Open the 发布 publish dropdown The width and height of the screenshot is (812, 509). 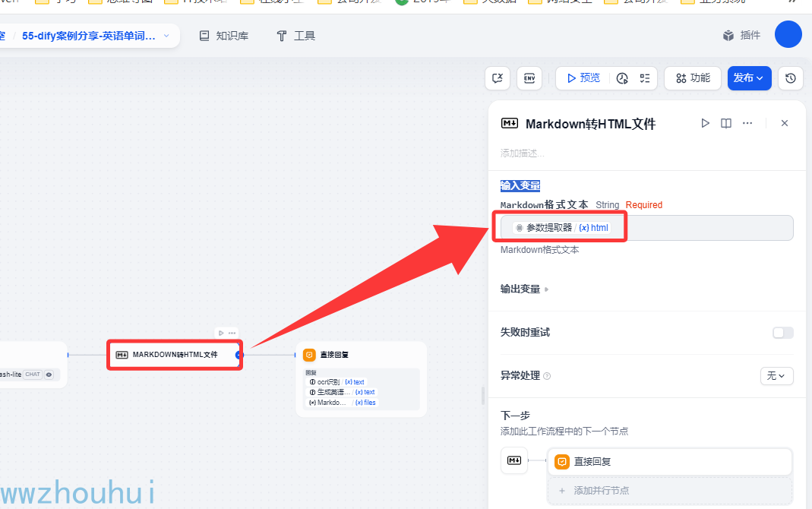coord(750,78)
